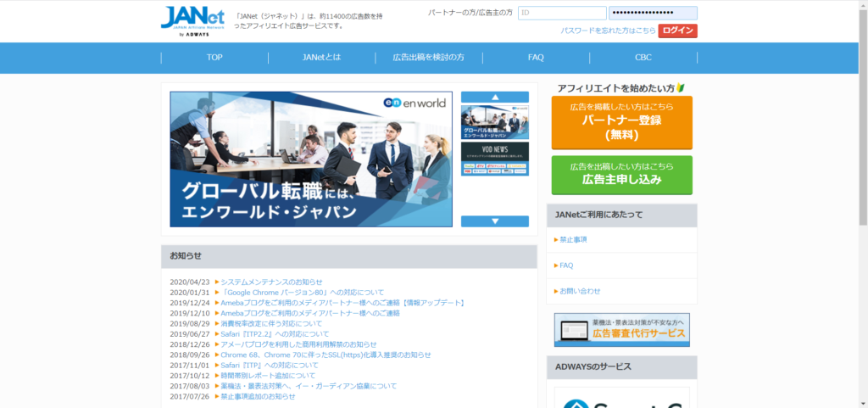Click the ログイン button
The height and width of the screenshot is (408, 868).
pos(677,31)
